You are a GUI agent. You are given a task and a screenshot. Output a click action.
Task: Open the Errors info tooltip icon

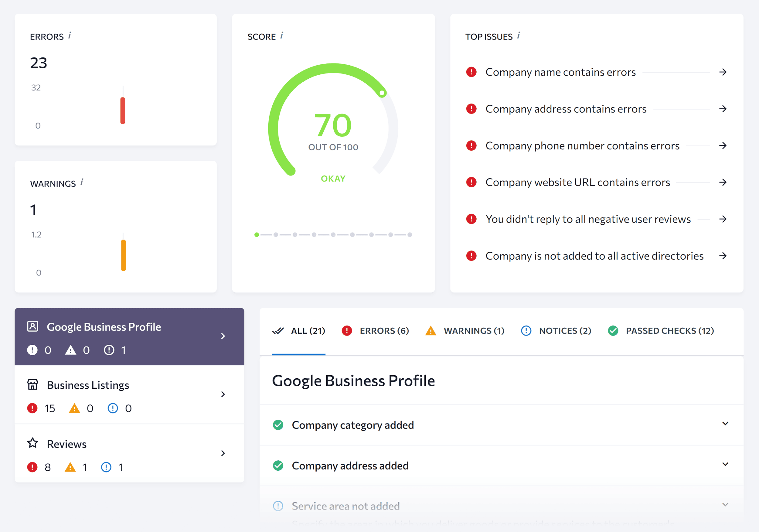click(70, 36)
